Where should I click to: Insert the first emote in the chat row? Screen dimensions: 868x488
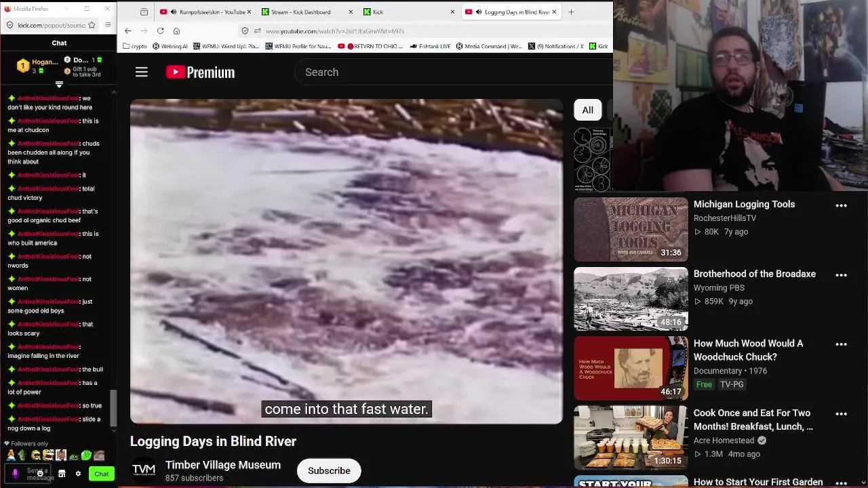coord(11,455)
